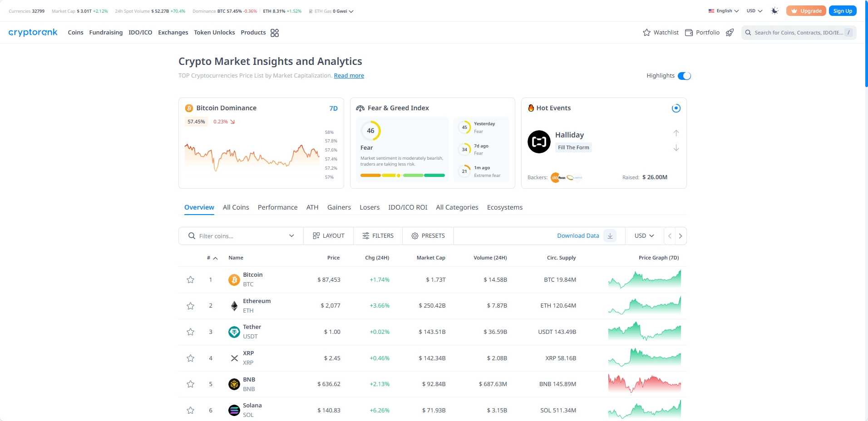This screenshot has height=421, width=868.
Task: Expand the English language selector
Action: (x=722, y=10)
